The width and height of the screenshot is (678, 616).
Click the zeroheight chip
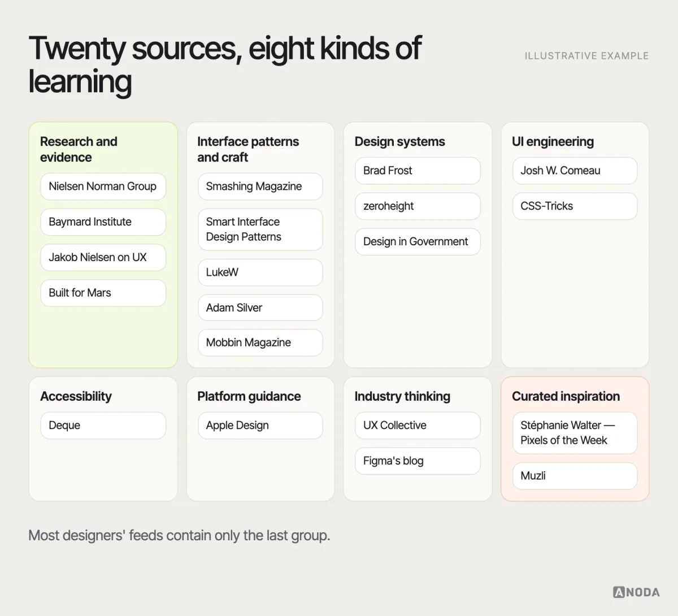418,206
